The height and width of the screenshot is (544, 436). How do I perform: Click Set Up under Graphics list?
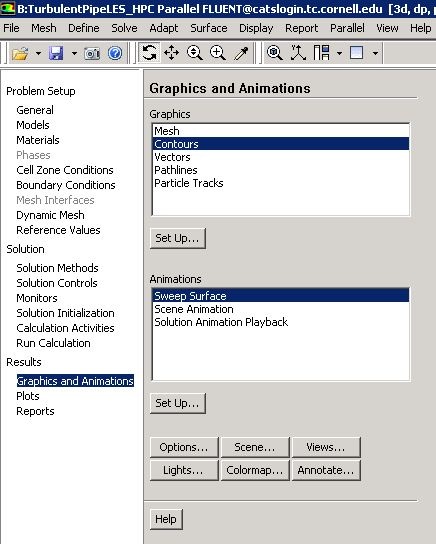tap(178, 238)
